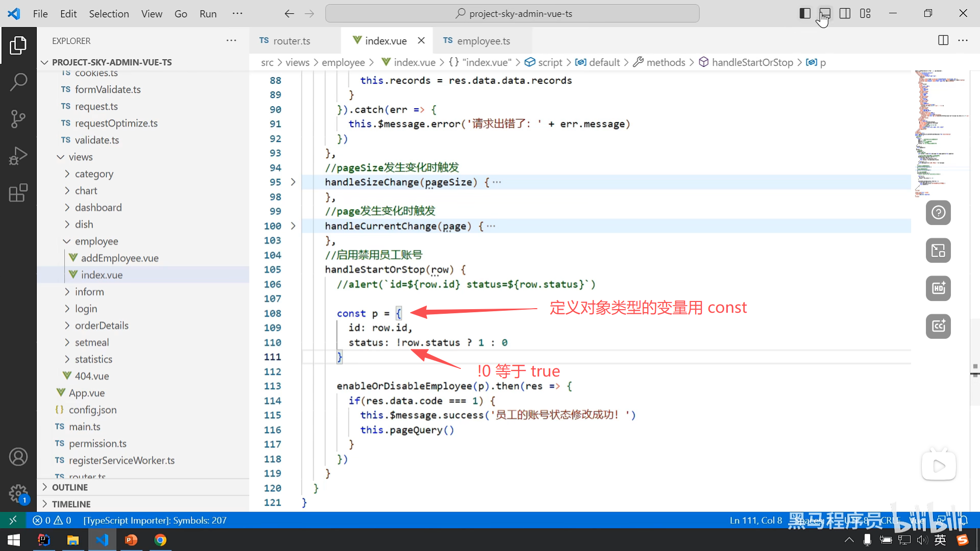Toggle the primary side bar visibility
980x551 pixels.
pos(805,14)
